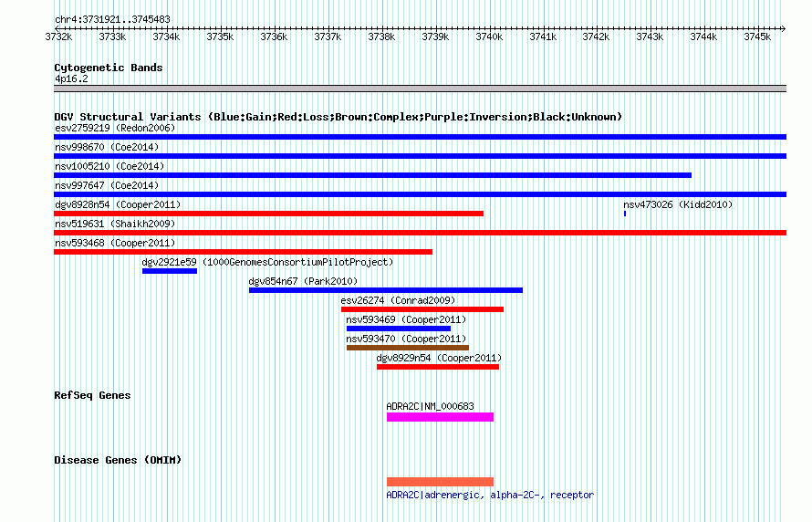Screen dimensions: 812x522
Task: Click the gray 4p16.2 cytogenetic band bar
Action: point(420,89)
